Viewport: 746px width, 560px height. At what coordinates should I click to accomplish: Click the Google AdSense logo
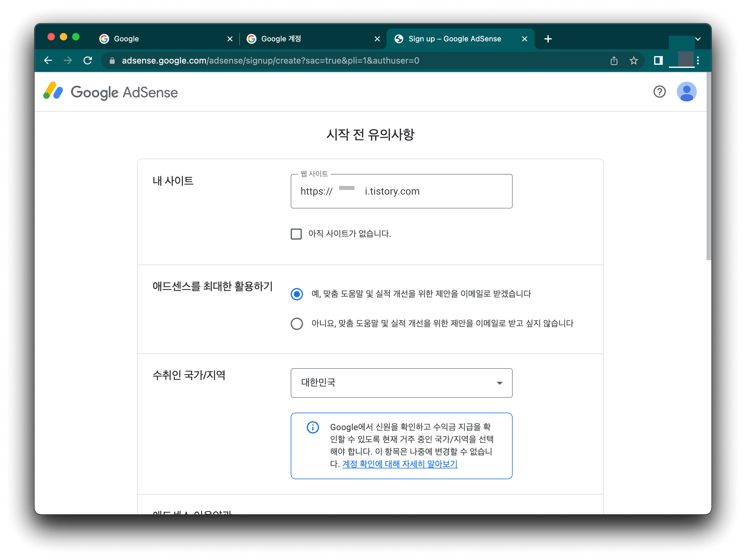pos(111,92)
